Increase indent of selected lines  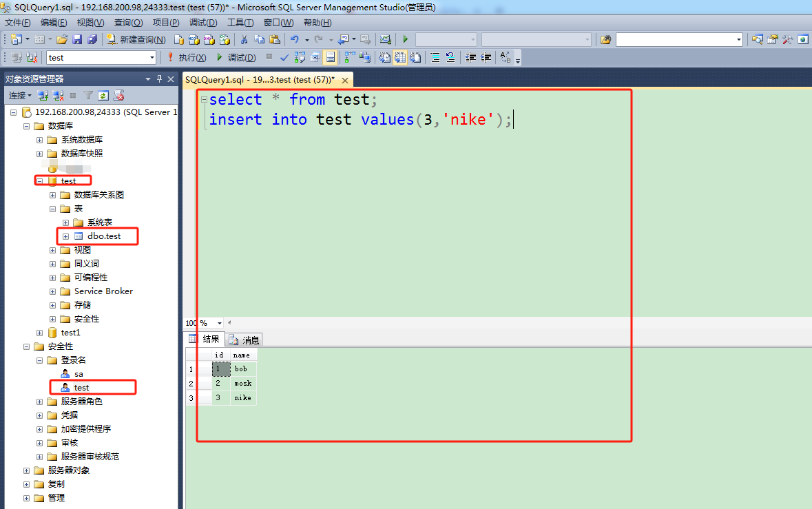[486, 57]
